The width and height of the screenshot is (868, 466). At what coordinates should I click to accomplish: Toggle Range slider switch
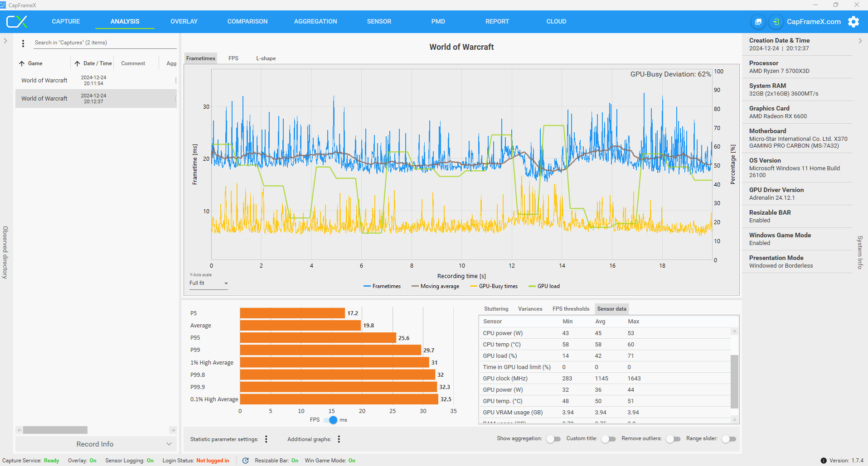click(729, 439)
